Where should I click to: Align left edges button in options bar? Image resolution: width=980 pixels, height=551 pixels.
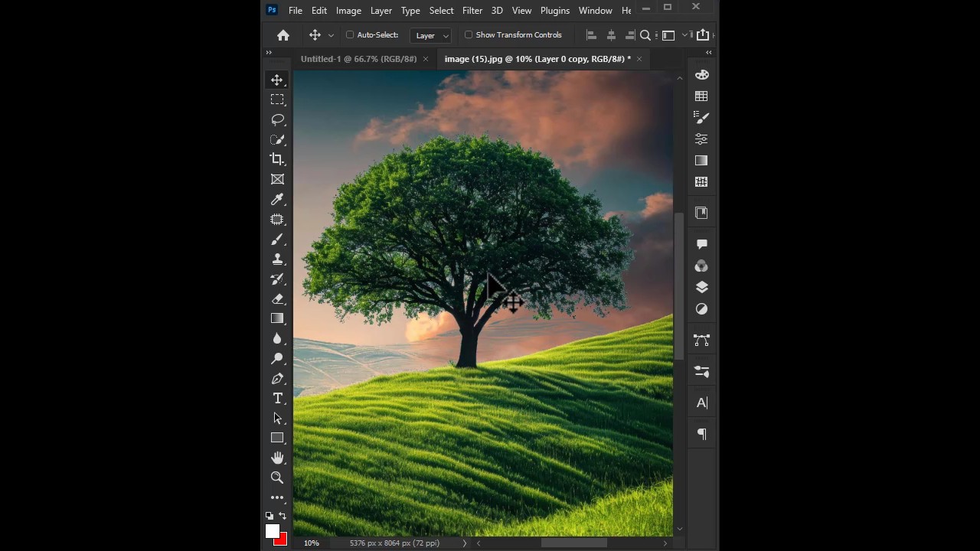tap(591, 35)
